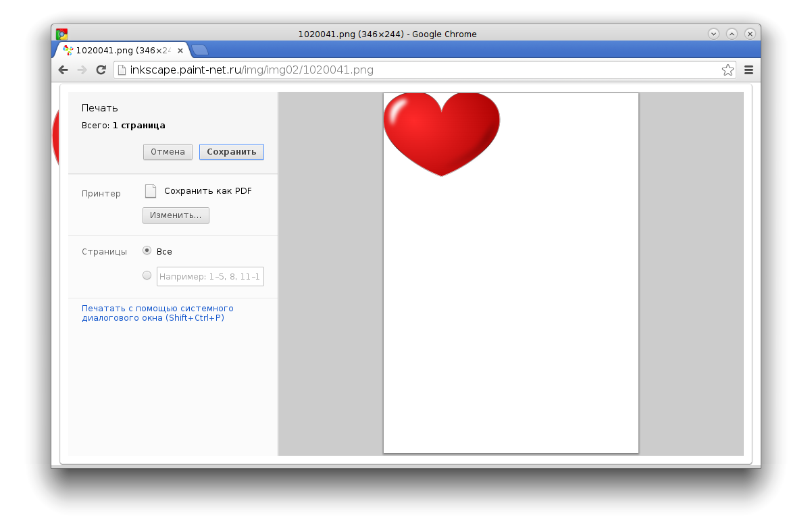The image size is (812, 526).
Task: Open the system print dialog link
Action: click(157, 313)
